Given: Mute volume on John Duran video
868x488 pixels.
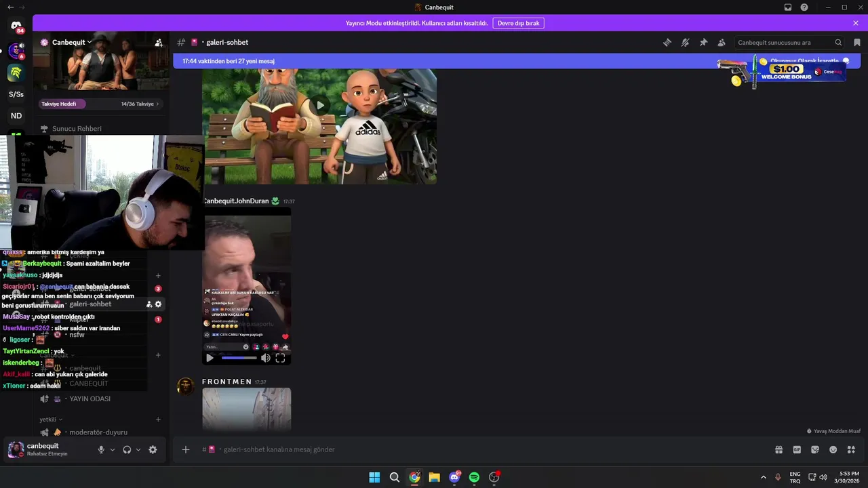Looking at the screenshot, I should click(x=266, y=358).
